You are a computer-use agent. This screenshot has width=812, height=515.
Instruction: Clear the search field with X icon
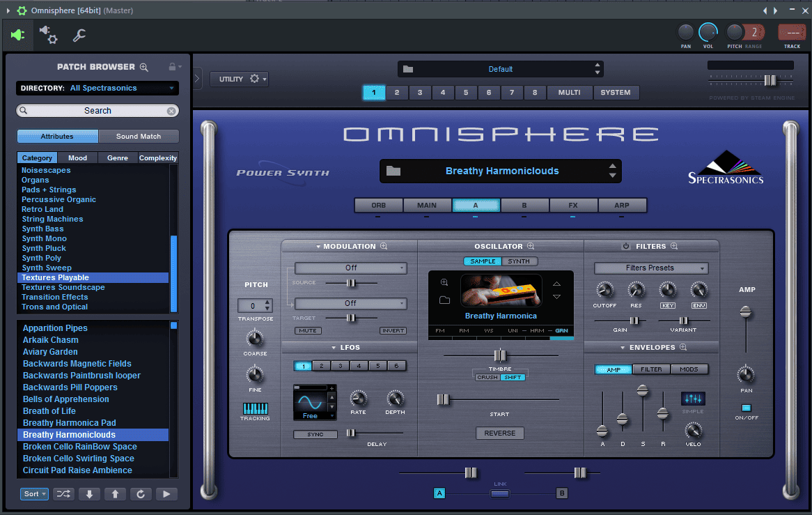171,111
